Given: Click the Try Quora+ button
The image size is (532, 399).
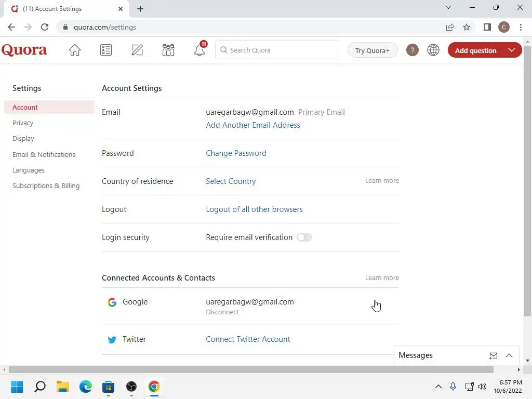Looking at the screenshot, I should click(372, 50).
